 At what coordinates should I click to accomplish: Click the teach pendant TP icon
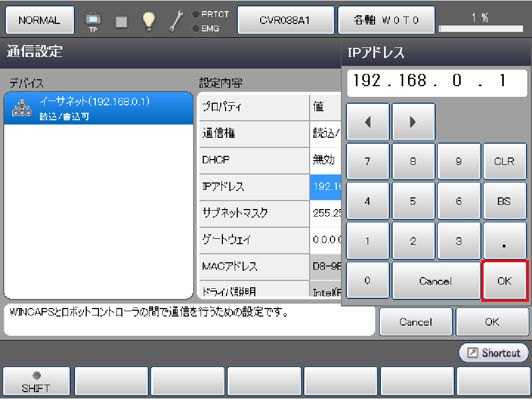(x=93, y=21)
